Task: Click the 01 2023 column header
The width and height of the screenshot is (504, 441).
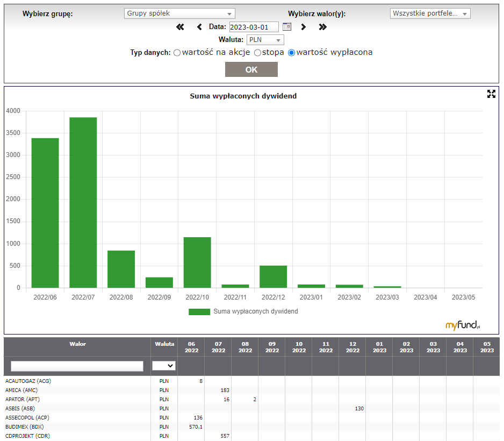Action: [379, 347]
